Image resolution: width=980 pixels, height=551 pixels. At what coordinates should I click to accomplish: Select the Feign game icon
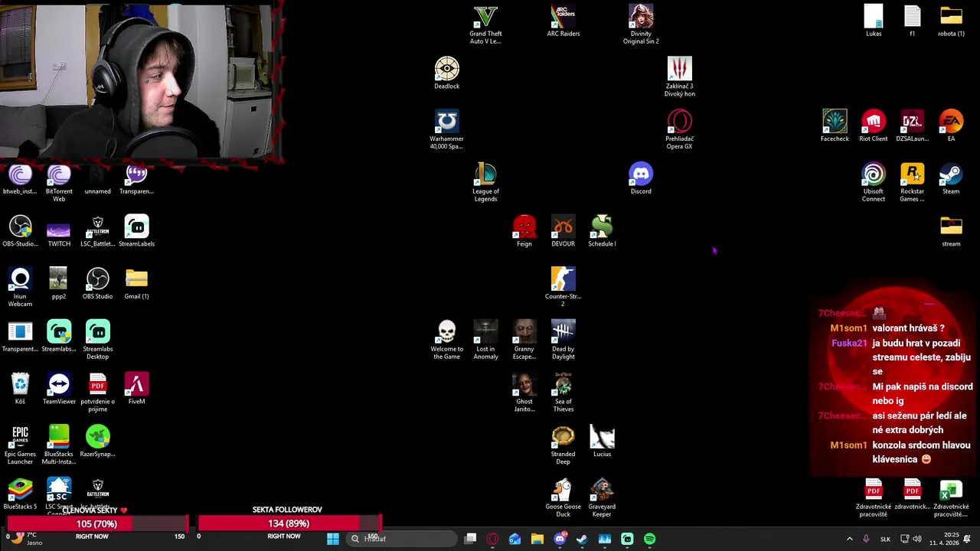[x=524, y=231]
